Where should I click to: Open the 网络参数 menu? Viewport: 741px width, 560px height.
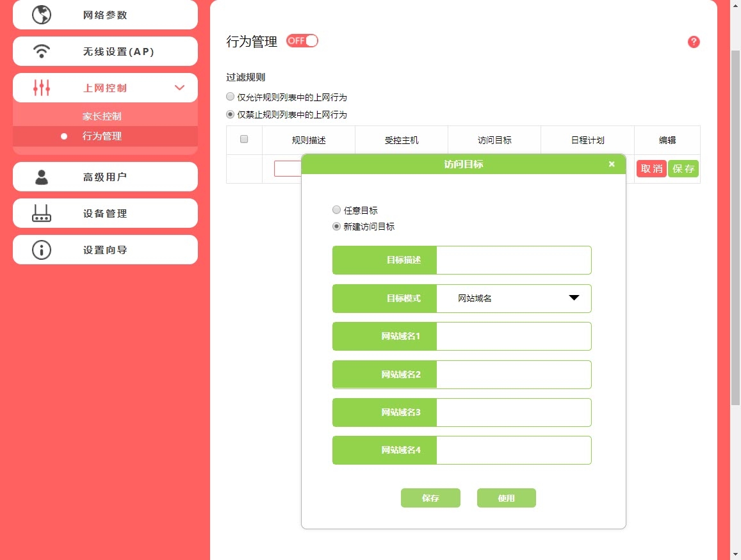coord(106,15)
